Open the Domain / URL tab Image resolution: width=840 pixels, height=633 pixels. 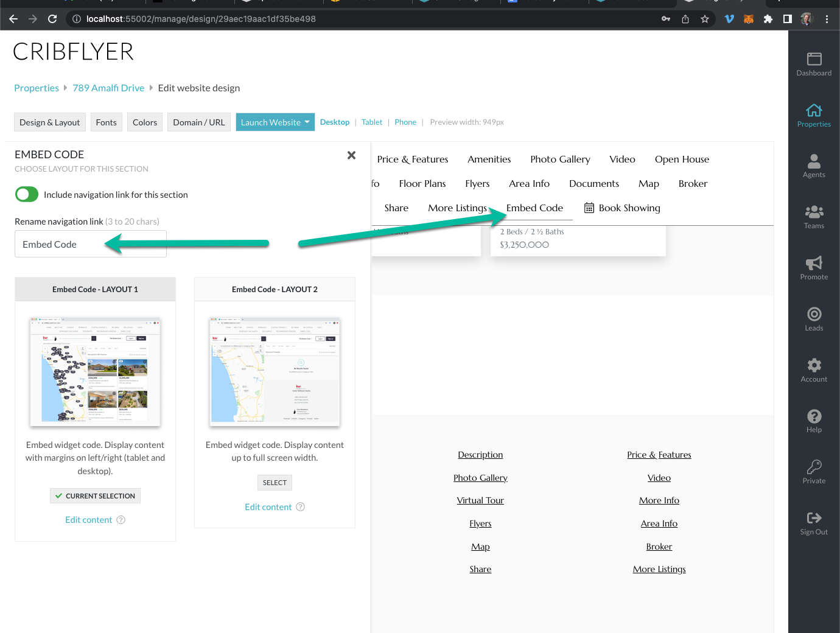click(x=199, y=122)
